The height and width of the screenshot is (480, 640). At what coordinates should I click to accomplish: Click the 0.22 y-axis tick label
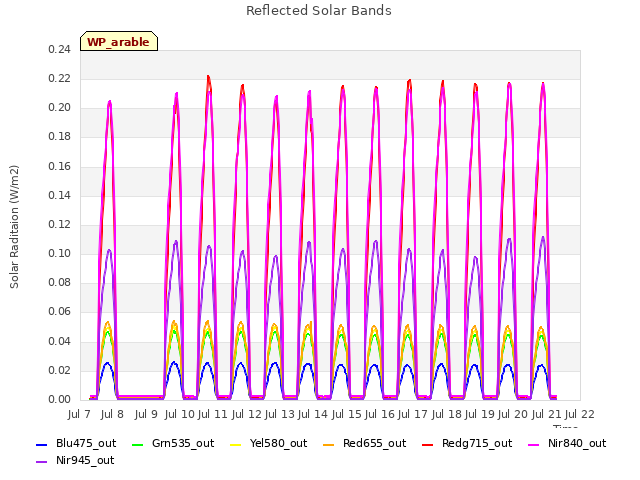(60, 78)
